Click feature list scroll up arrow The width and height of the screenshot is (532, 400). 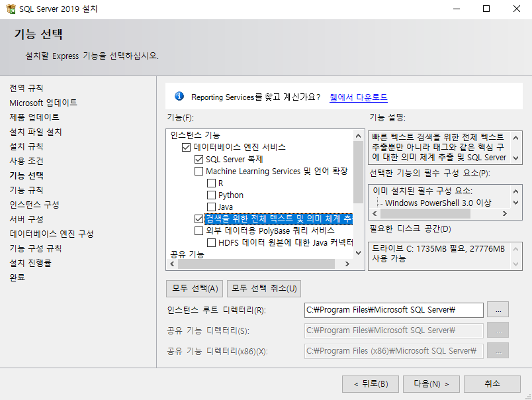[x=358, y=136]
